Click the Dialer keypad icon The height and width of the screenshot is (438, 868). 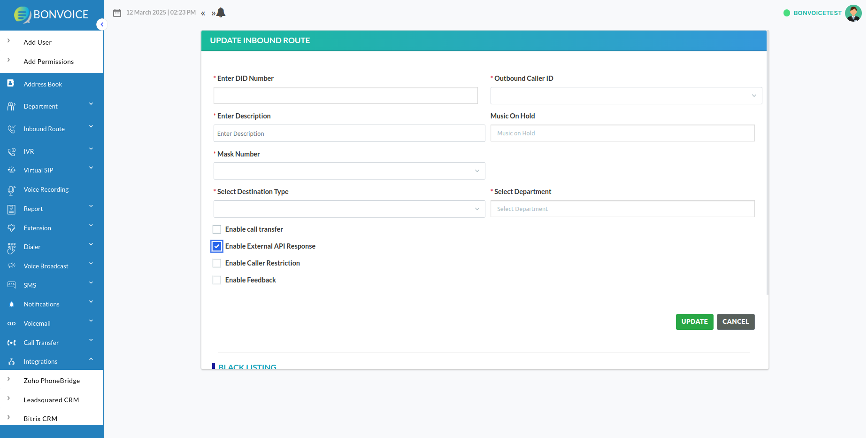pos(11,248)
